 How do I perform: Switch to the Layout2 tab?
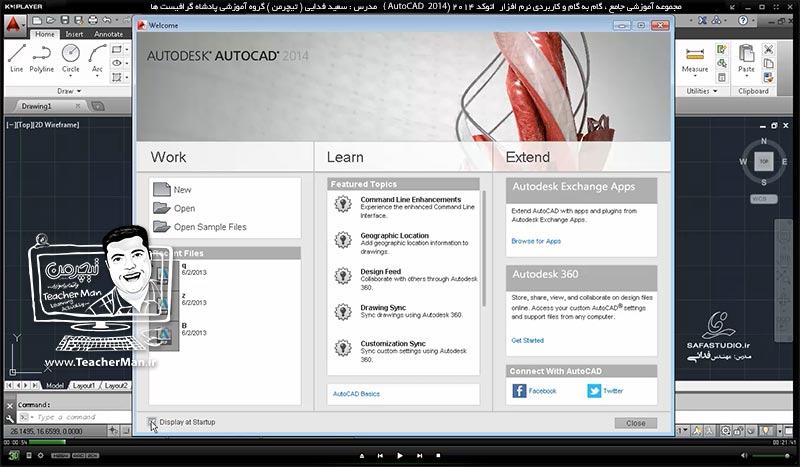pyautogui.click(x=116, y=386)
